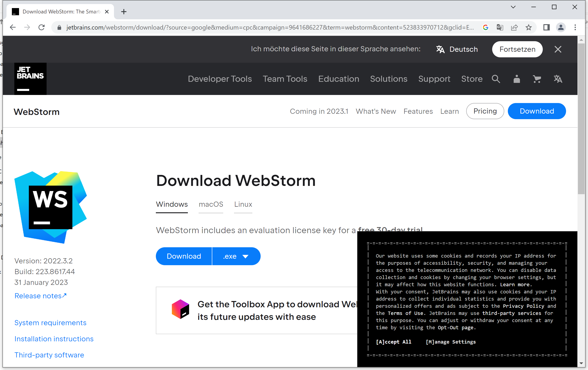Toggle the browser side panel icon
The width and height of the screenshot is (588, 370).
pos(546,27)
